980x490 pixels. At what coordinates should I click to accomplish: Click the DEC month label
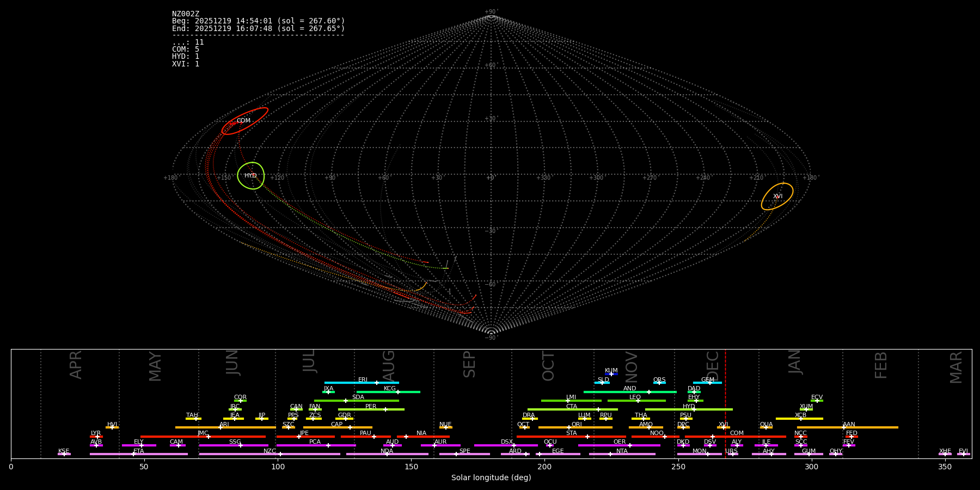[712, 366]
